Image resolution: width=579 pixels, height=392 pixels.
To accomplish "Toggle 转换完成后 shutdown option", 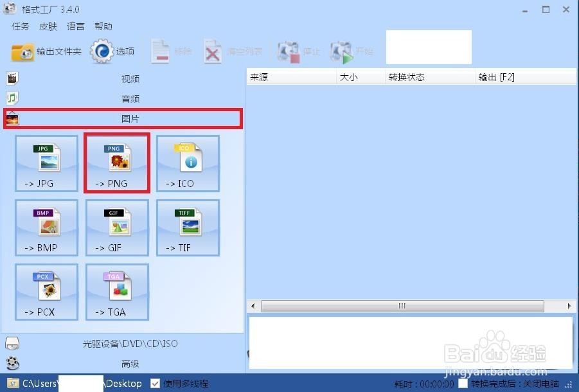I will tap(462, 383).
